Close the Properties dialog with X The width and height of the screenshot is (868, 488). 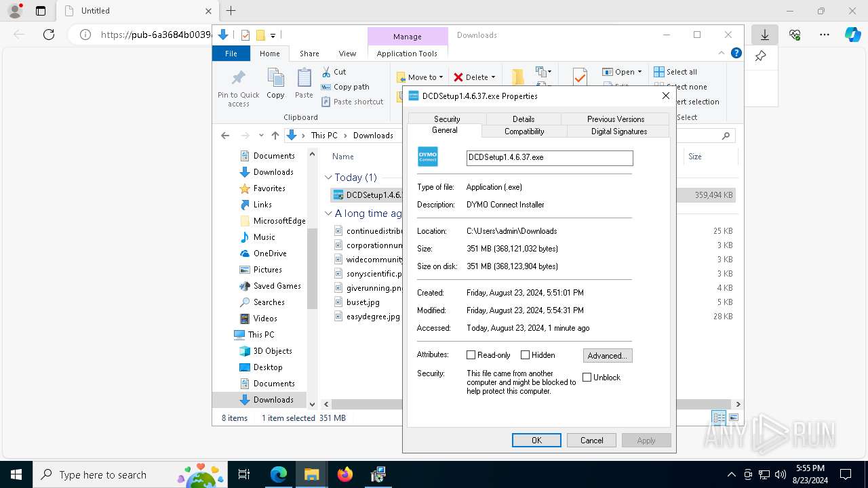pyautogui.click(x=666, y=96)
